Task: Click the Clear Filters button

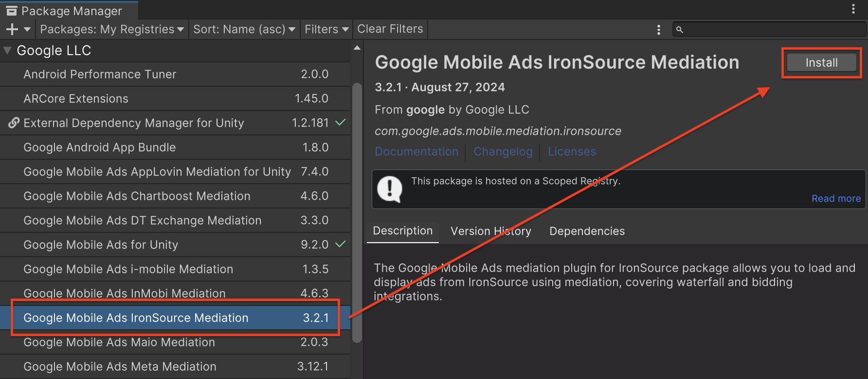Action: click(390, 29)
